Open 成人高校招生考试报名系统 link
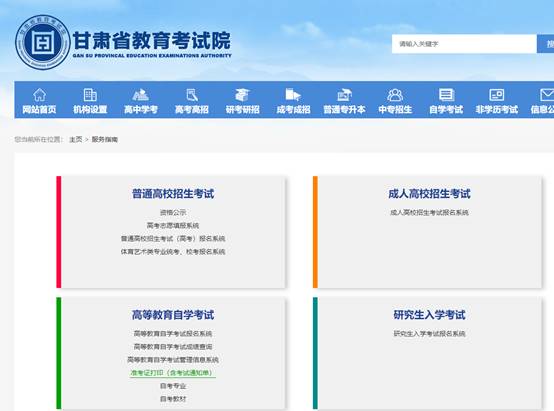The width and height of the screenshot is (554, 411). point(429,212)
